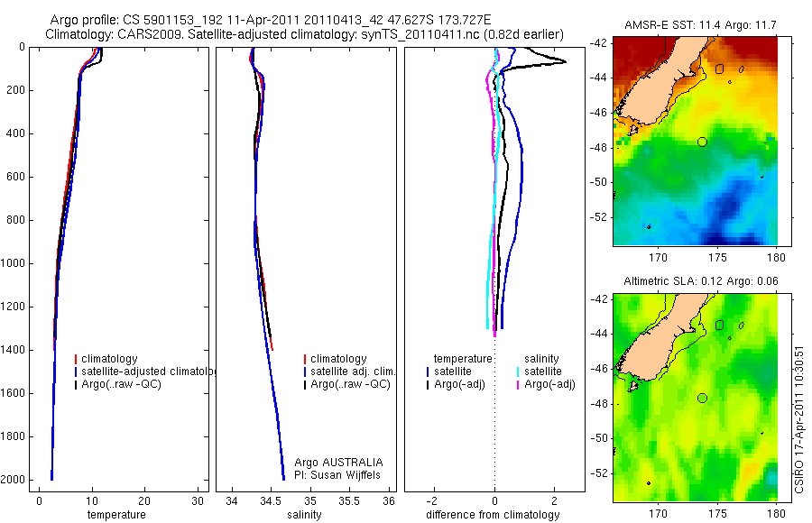Click the '2000' depth tick label
This screenshot has height=523, width=812.
tap(13, 480)
